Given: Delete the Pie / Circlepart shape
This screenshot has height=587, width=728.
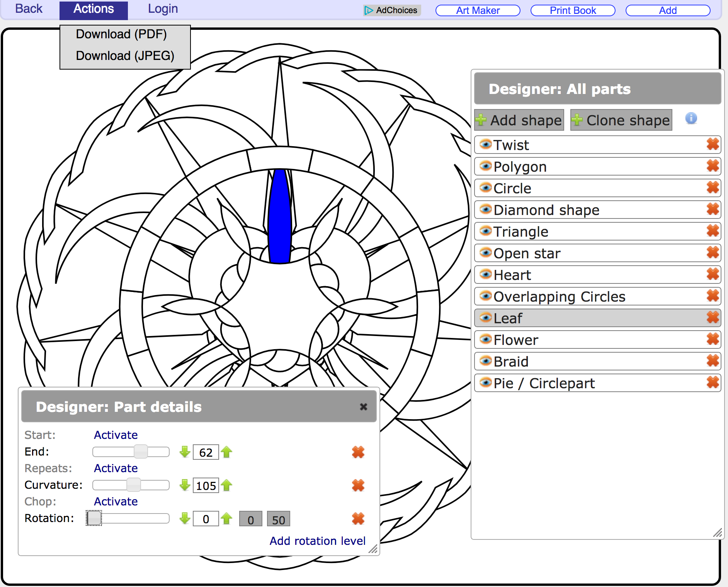Looking at the screenshot, I should (x=713, y=382).
